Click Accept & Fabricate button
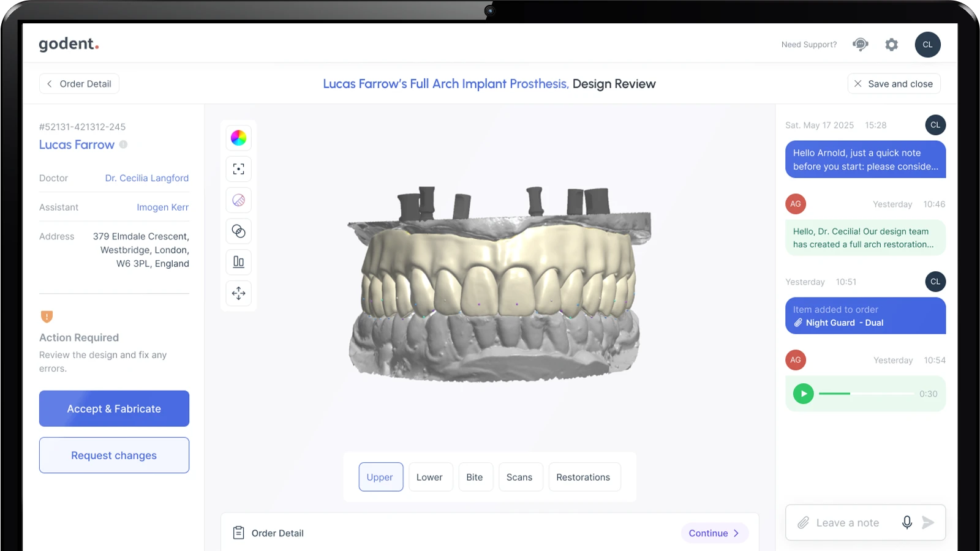 114,408
